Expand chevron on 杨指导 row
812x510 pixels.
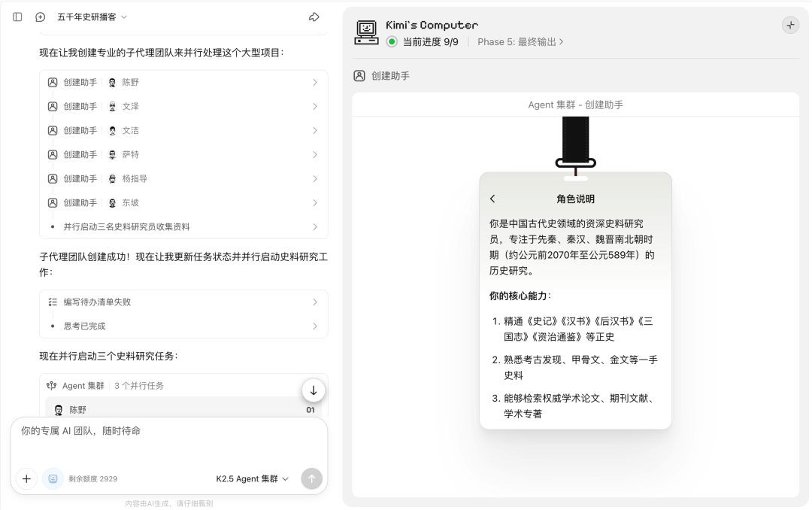click(315, 179)
